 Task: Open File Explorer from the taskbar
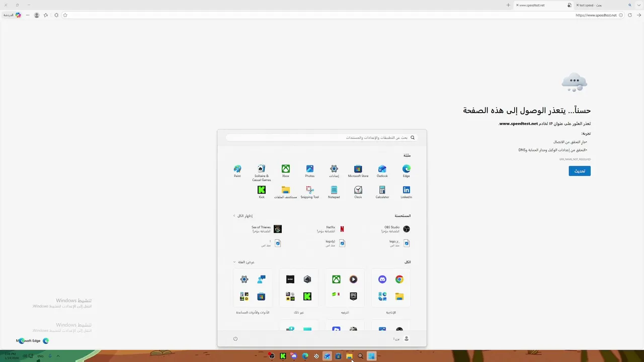(349, 356)
